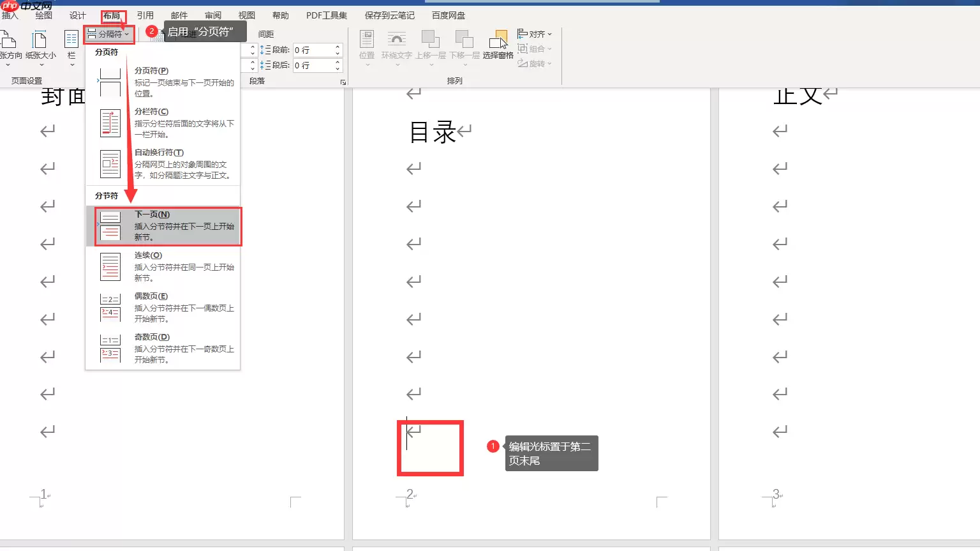Switch to the 审阅 ribbon tab
Viewport: 980px width, 551px height.
tap(213, 15)
